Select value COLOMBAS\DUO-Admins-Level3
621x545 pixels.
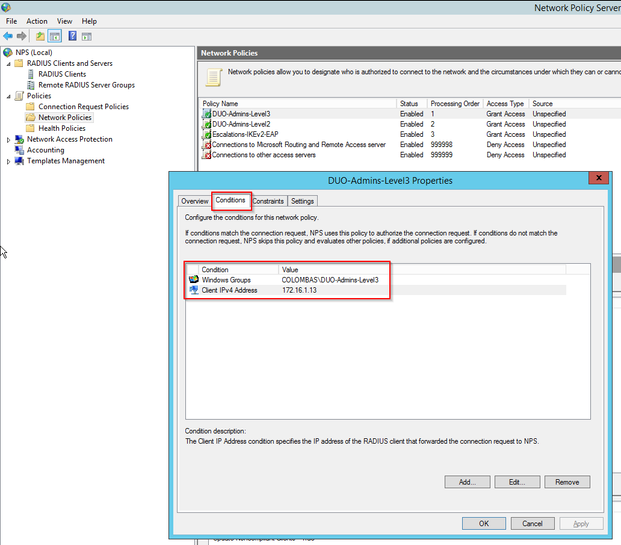point(330,280)
